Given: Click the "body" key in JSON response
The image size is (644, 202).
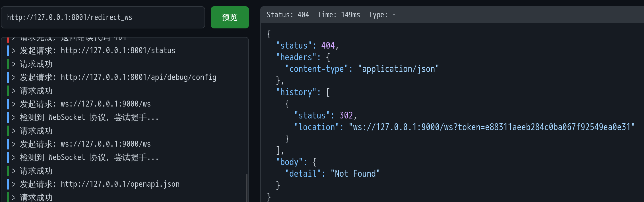Looking at the screenshot, I should [x=289, y=162].
